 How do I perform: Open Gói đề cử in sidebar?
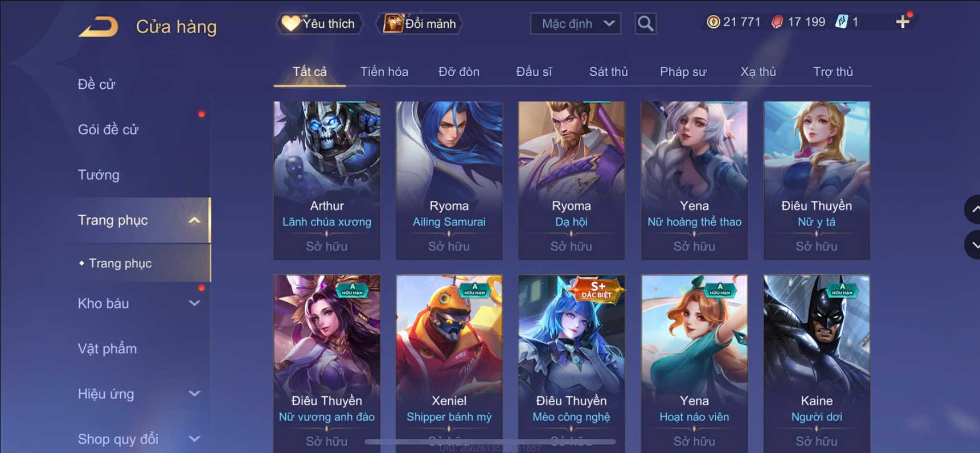click(x=108, y=130)
